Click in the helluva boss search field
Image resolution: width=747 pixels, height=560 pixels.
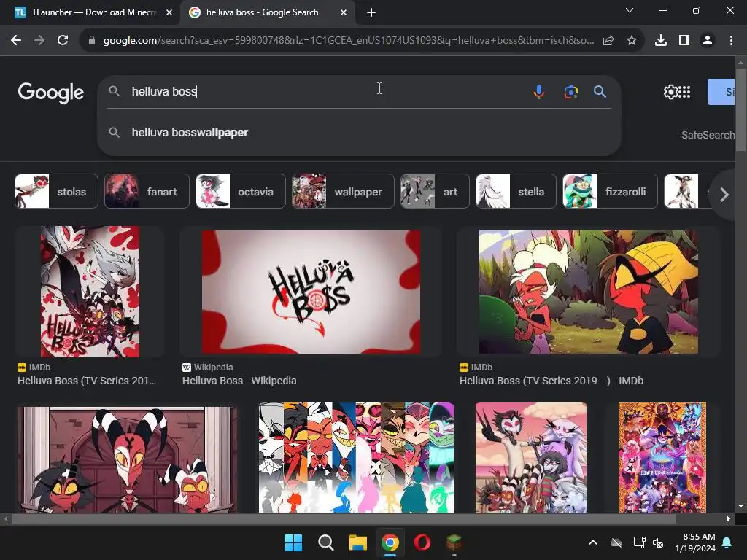(329, 91)
